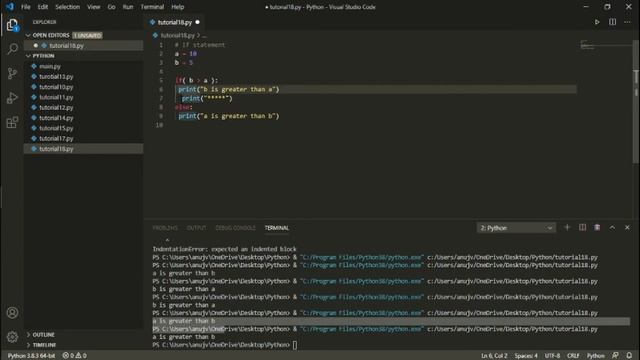Image resolution: width=640 pixels, height=360 pixels.
Task: Click Ln 6, Col 2 cursor position
Action: pos(494,356)
